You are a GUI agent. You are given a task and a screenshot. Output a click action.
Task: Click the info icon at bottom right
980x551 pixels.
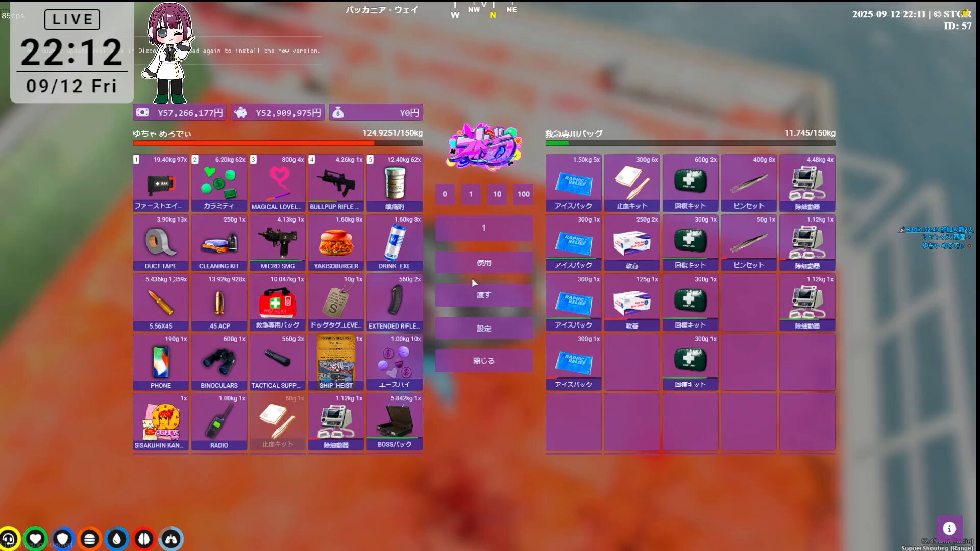click(x=949, y=529)
